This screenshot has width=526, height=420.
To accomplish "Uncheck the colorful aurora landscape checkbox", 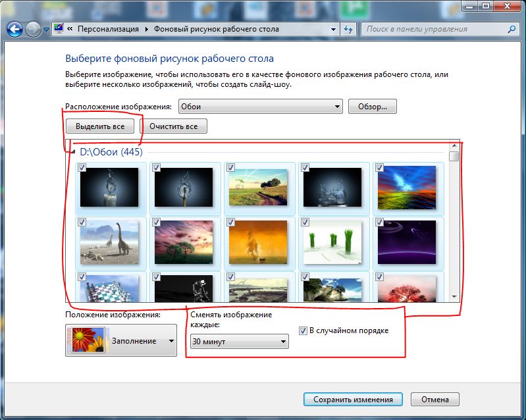I will 379,167.
